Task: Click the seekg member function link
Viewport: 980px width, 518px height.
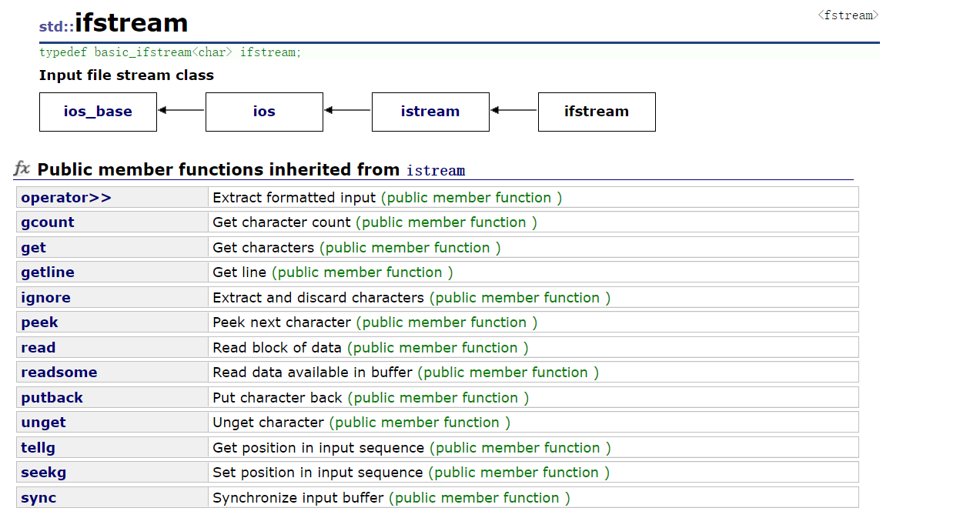Action: [x=43, y=472]
